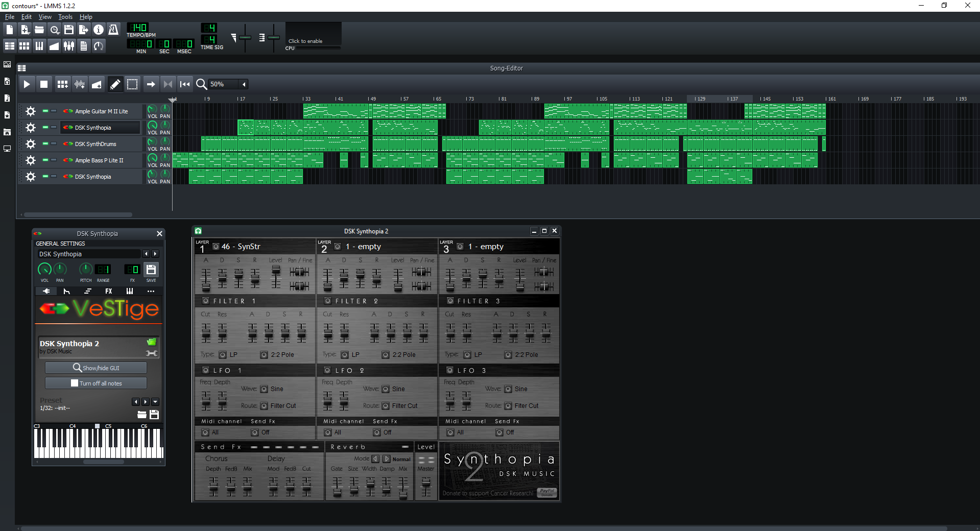Change LFO 1 wave Sine selector

click(x=264, y=389)
